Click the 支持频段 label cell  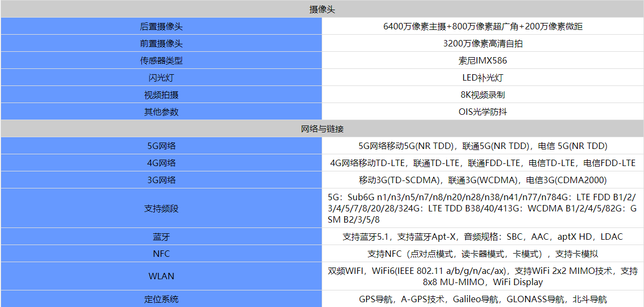(161, 208)
